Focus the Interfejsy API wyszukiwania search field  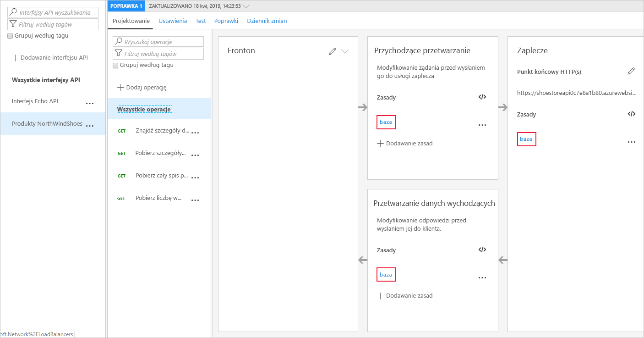[53, 12]
